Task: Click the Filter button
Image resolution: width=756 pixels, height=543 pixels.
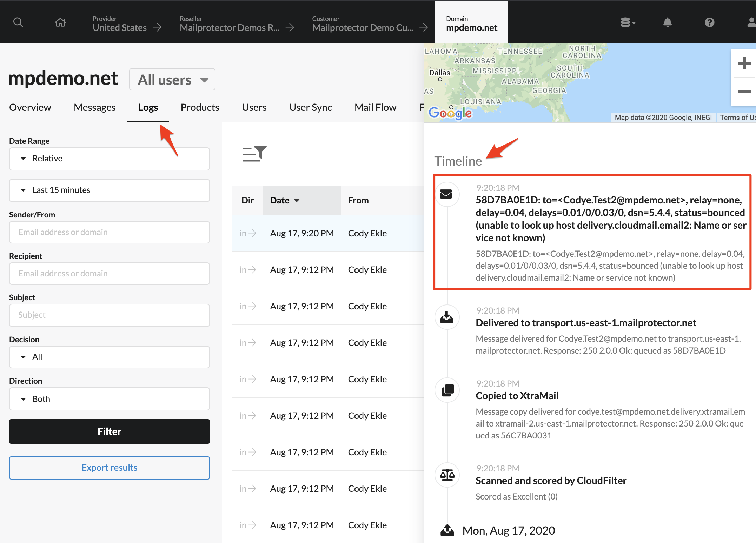Action: click(x=110, y=431)
